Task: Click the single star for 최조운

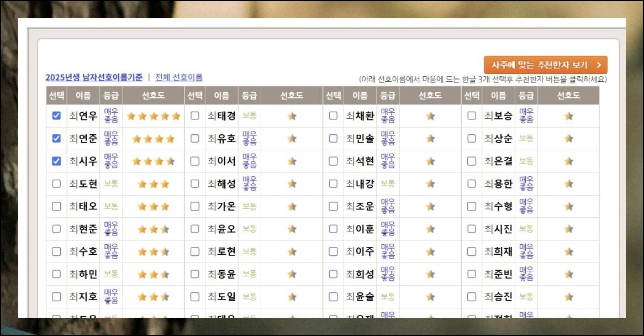Action: (x=430, y=207)
